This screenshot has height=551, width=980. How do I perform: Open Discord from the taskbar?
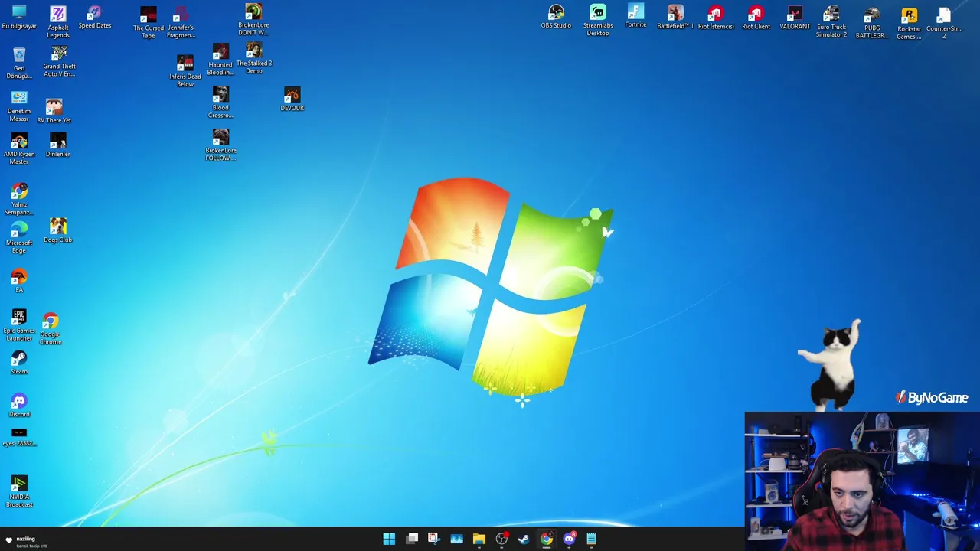[x=569, y=539]
